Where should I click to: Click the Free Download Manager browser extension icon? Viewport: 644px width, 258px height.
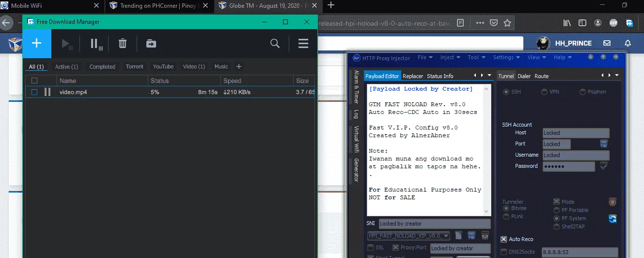(x=629, y=23)
